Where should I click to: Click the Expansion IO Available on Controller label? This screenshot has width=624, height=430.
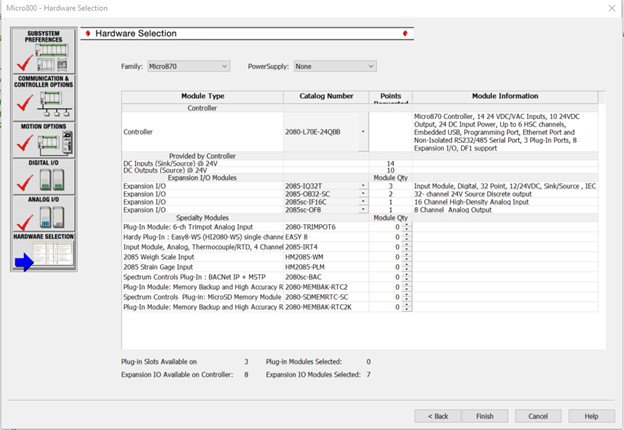pyautogui.click(x=177, y=375)
